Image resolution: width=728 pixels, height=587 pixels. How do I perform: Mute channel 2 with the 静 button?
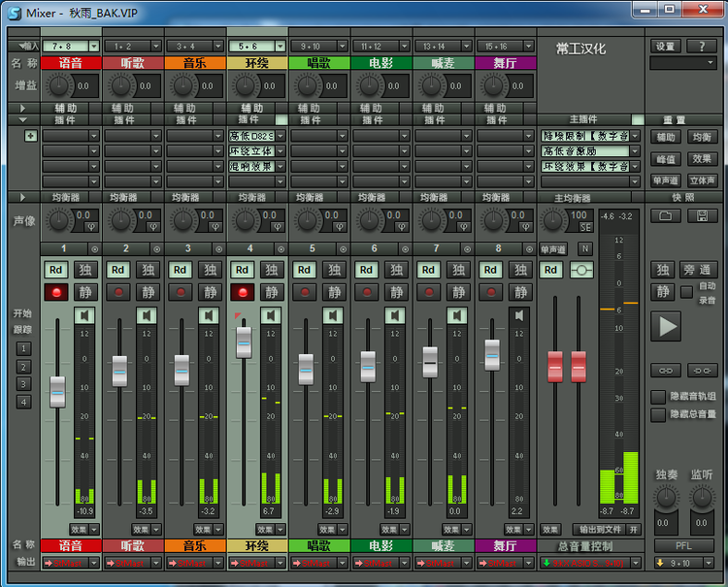tap(149, 292)
